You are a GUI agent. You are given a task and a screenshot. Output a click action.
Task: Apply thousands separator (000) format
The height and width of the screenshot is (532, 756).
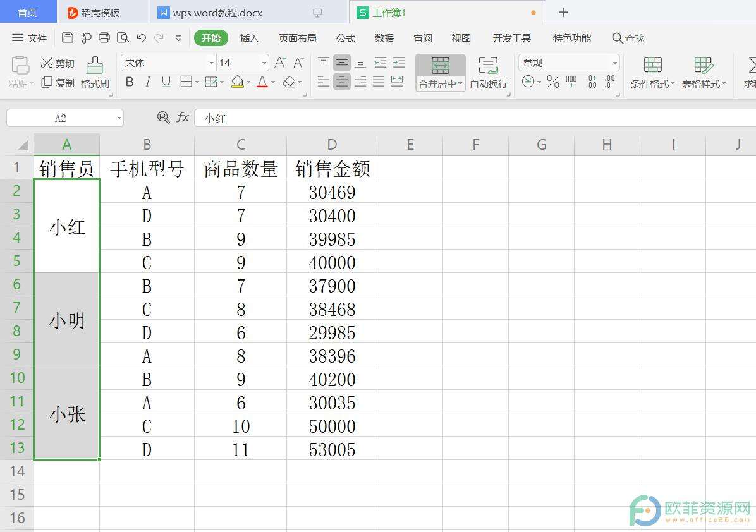[571, 82]
